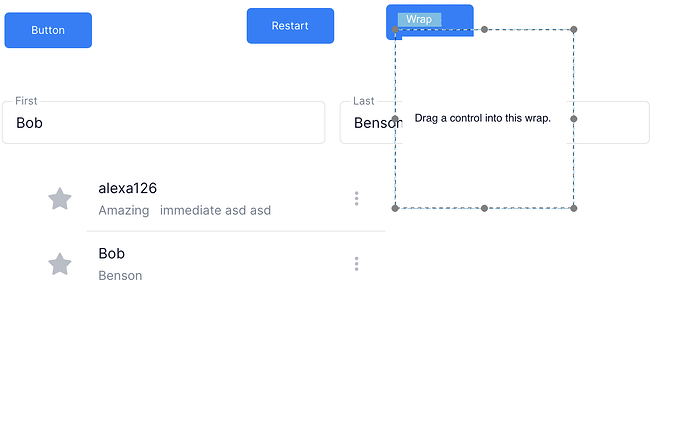Image resolution: width=690 pixels, height=423 pixels.
Task: Click inside the Last name field
Action: click(x=366, y=123)
